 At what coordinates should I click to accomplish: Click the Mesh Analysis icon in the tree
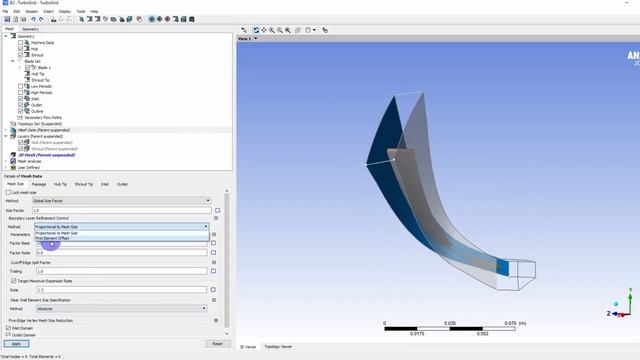[13, 161]
